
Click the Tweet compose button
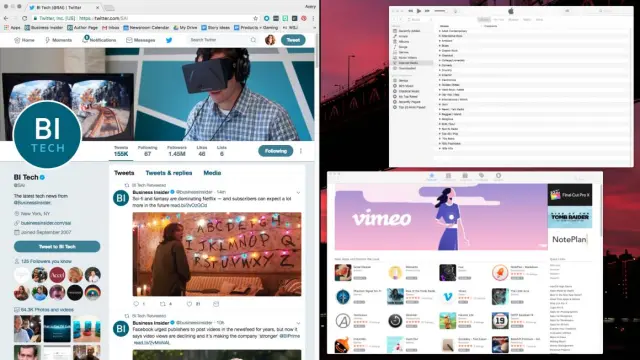point(293,40)
